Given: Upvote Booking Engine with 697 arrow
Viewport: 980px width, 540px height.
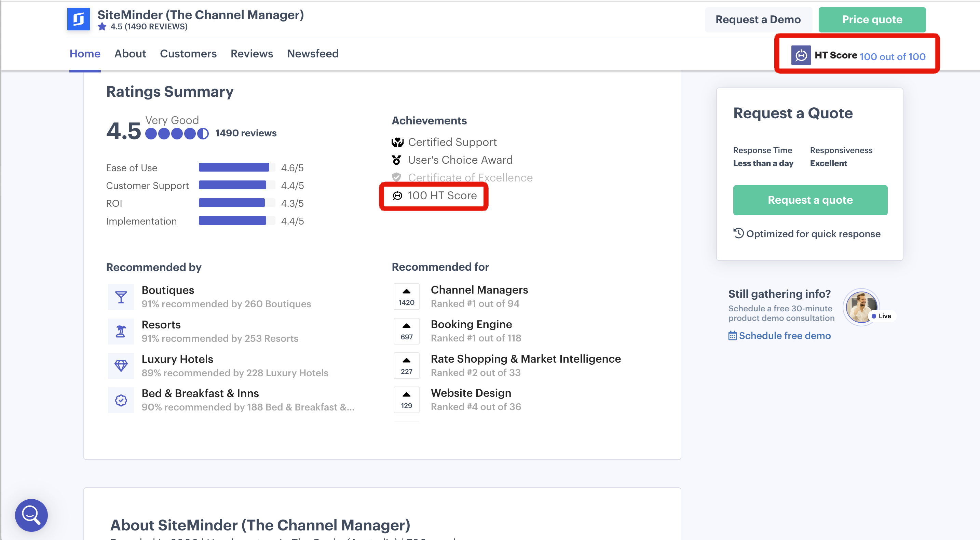Looking at the screenshot, I should coord(406,326).
